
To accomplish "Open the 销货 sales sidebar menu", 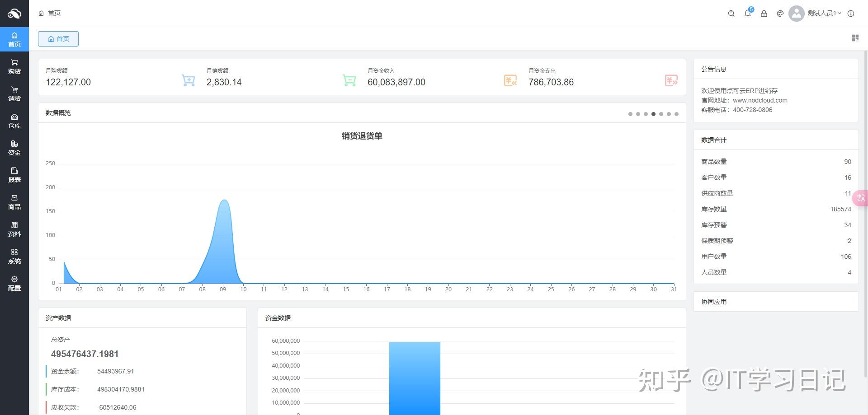I will (x=14, y=94).
